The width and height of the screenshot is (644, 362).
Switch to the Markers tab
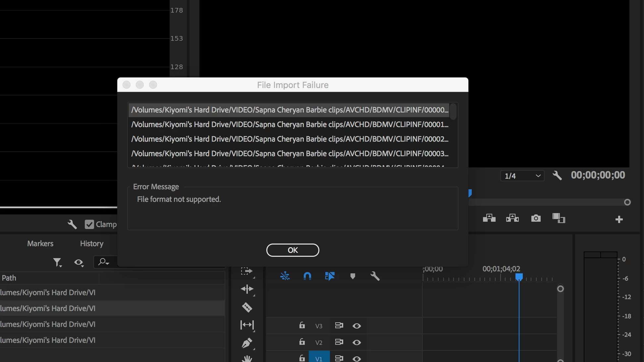point(40,244)
